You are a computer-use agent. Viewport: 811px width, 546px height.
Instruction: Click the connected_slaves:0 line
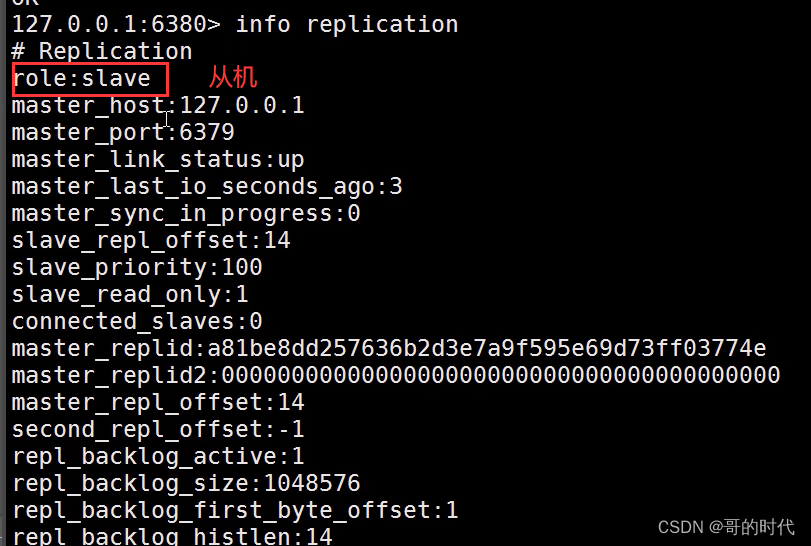[x=137, y=321]
